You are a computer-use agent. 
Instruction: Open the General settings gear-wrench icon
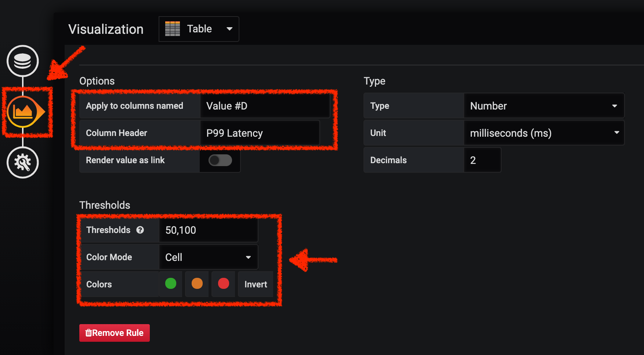coord(23,162)
